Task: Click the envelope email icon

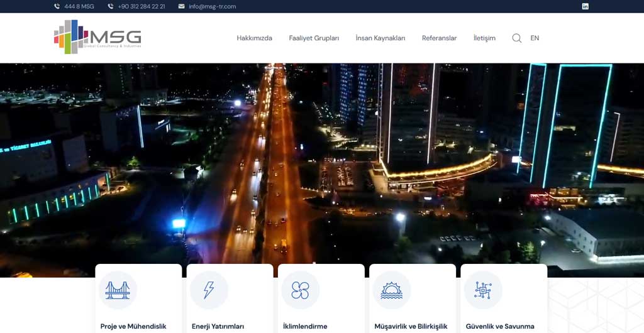Action: (182, 6)
